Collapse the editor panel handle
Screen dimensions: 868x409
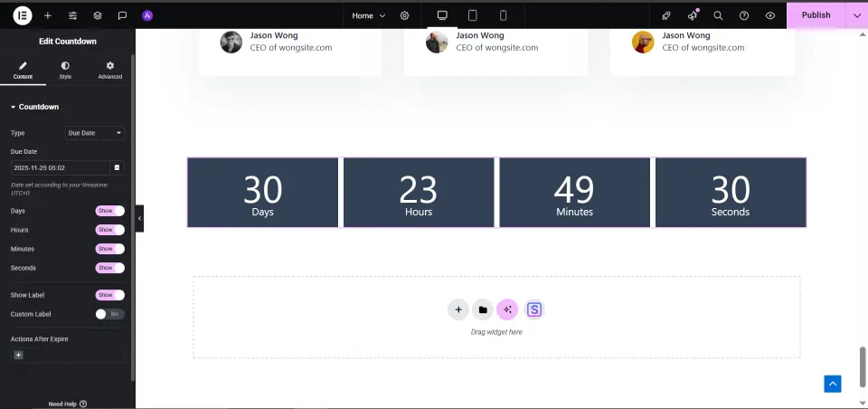click(x=139, y=218)
